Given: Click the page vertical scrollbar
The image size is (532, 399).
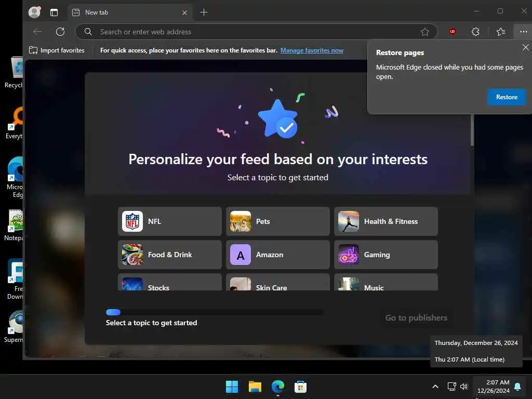Looking at the screenshot, I should coord(472,130).
